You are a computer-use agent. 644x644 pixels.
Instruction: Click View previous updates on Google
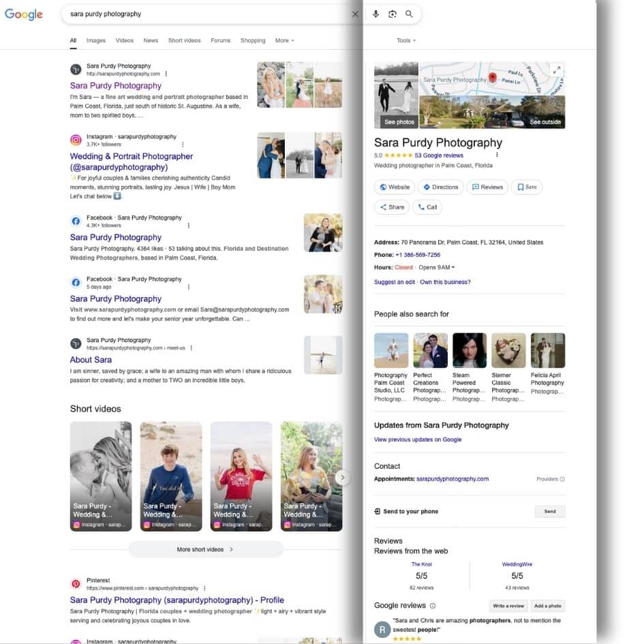coord(418,440)
